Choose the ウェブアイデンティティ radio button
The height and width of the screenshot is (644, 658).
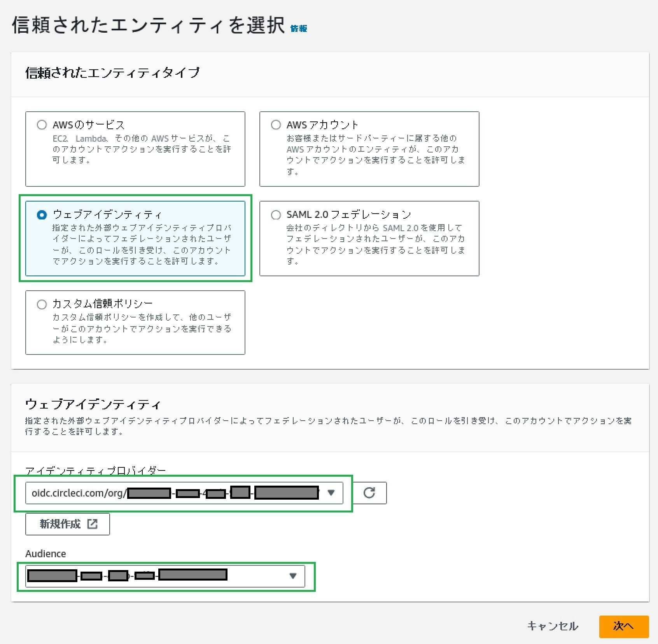click(42, 215)
